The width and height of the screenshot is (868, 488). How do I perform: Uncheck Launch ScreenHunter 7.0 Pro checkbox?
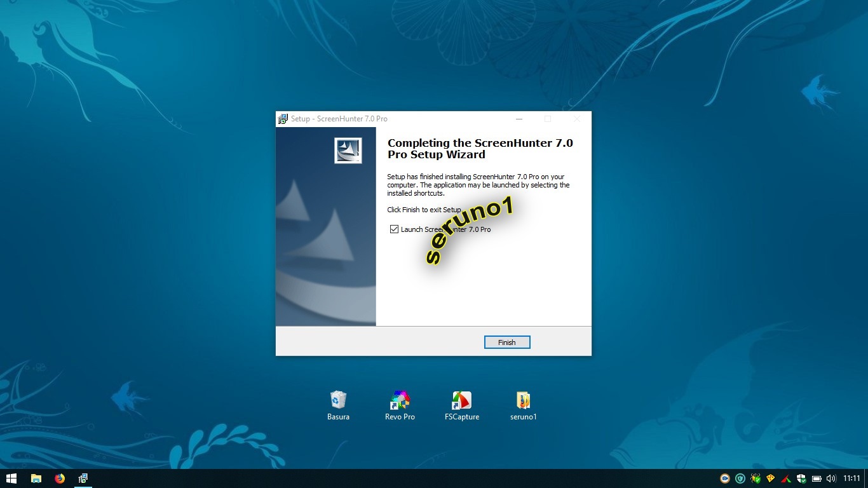(394, 229)
